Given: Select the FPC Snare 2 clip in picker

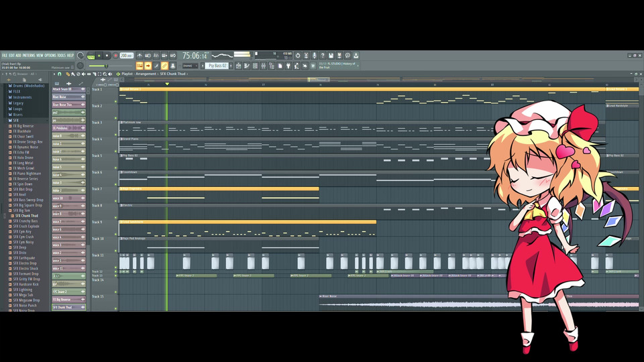Looking at the screenshot, I should 68,292.
